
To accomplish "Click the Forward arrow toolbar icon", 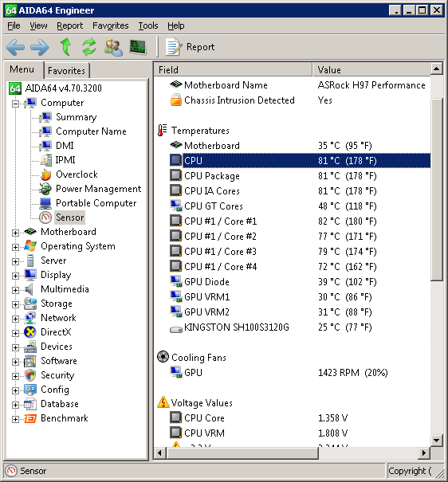I will click(x=40, y=47).
